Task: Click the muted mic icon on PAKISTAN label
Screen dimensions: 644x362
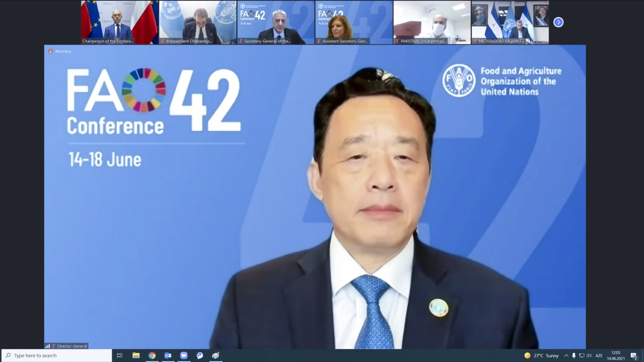Action: 397,41
